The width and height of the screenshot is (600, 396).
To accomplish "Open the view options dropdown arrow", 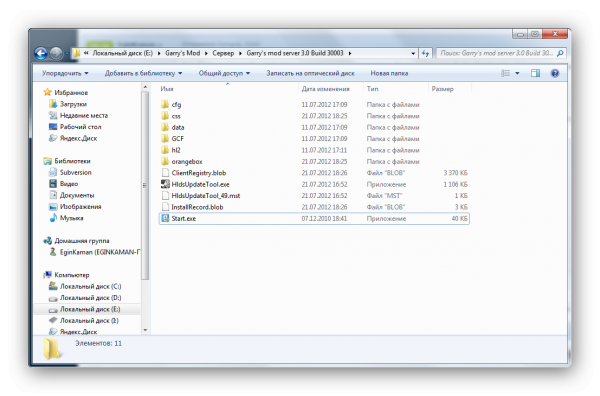I will [x=517, y=73].
